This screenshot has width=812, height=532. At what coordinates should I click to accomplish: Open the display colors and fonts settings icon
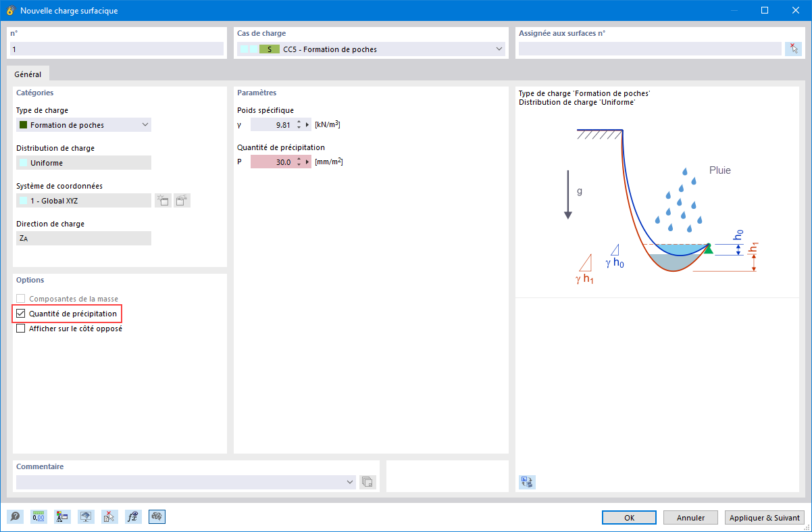[62, 516]
